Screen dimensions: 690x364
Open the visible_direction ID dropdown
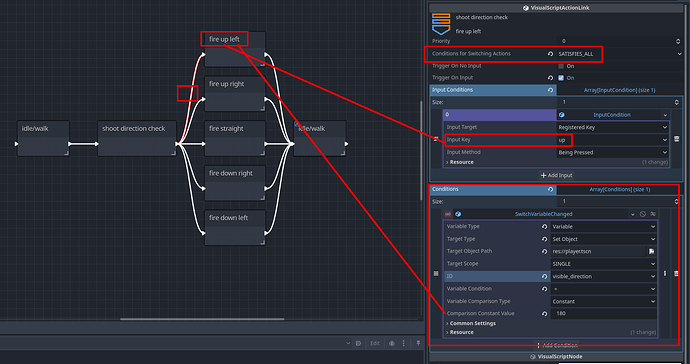click(x=604, y=276)
